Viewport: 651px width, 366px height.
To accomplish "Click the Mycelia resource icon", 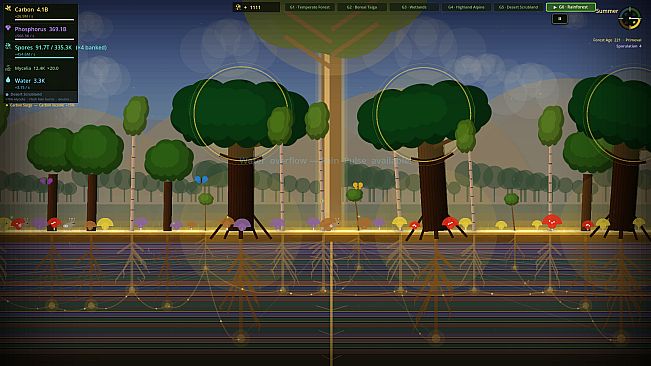I will 8,68.
